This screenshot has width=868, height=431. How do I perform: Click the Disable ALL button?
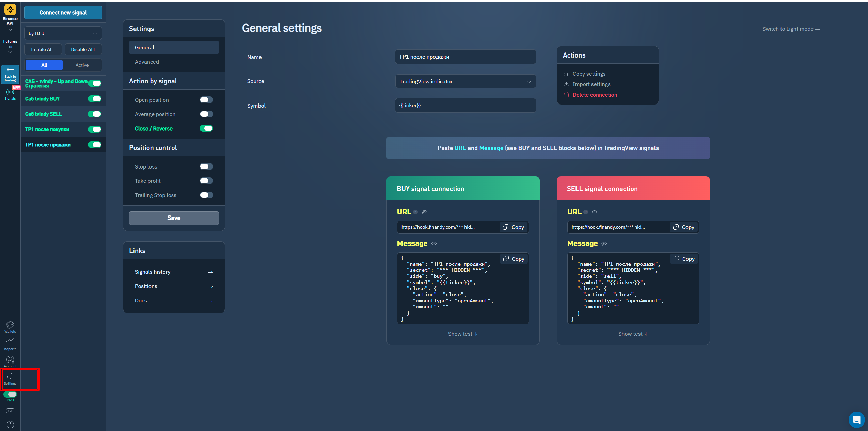[x=83, y=49]
